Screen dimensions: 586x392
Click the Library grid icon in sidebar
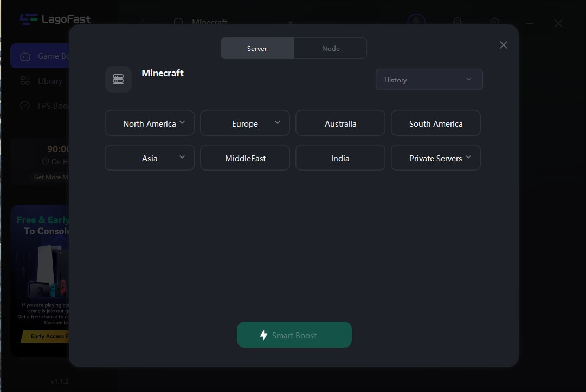[x=25, y=81]
